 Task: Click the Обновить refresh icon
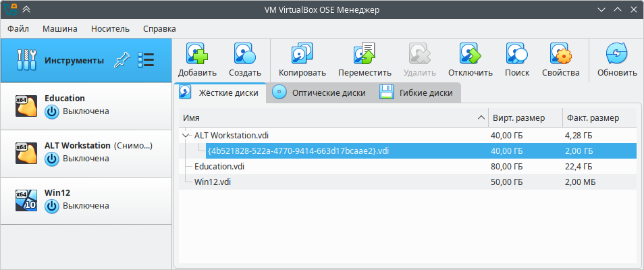(x=617, y=53)
